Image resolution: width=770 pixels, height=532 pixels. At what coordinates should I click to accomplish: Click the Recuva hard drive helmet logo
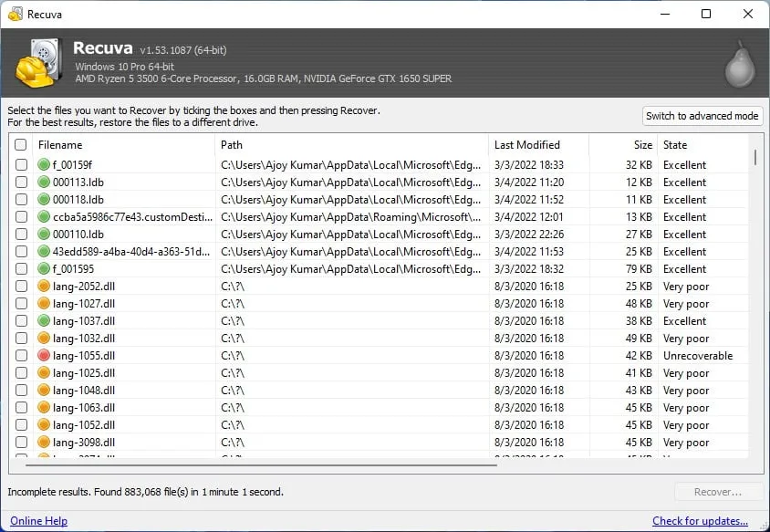[38, 63]
